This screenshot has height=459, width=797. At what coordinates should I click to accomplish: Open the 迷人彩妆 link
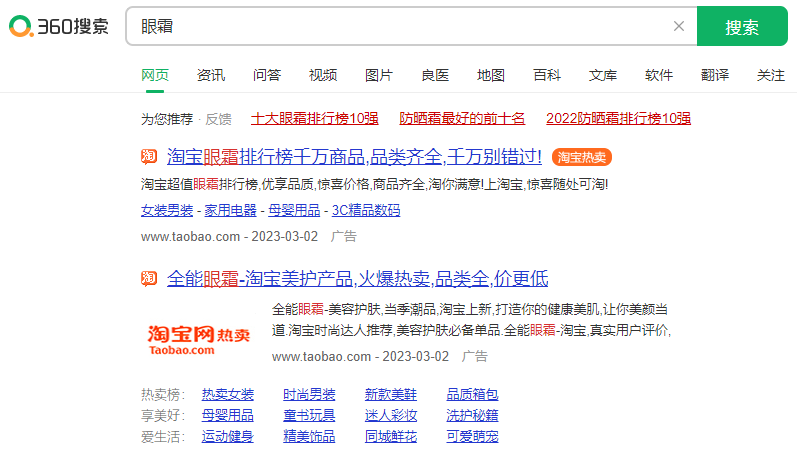point(390,415)
